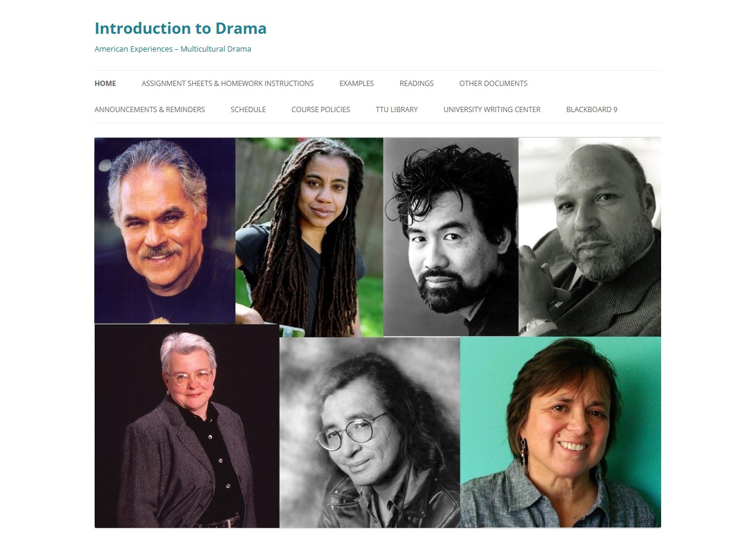Open the READINGS page
This screenshot has width=756, height=557.
point(416,84)
